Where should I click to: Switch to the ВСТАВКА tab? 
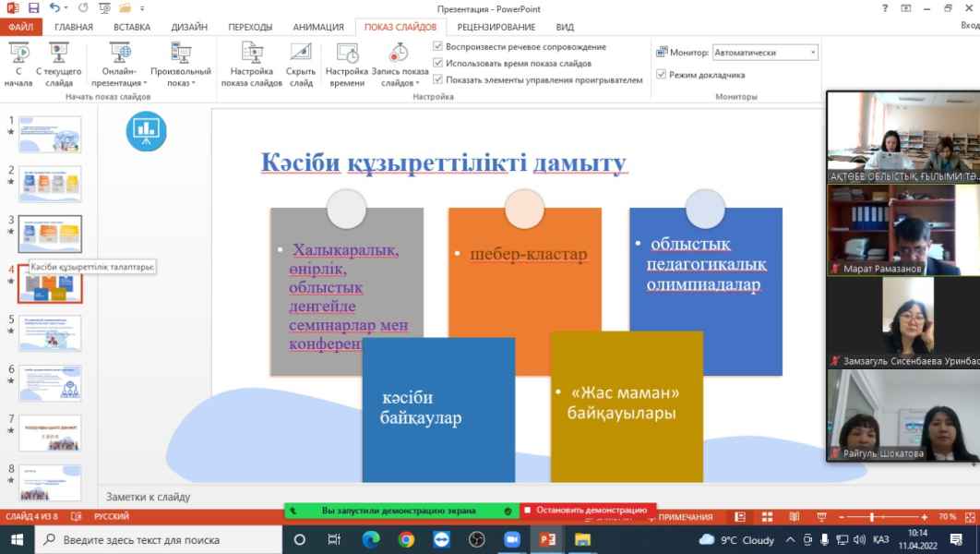(132, 28)
